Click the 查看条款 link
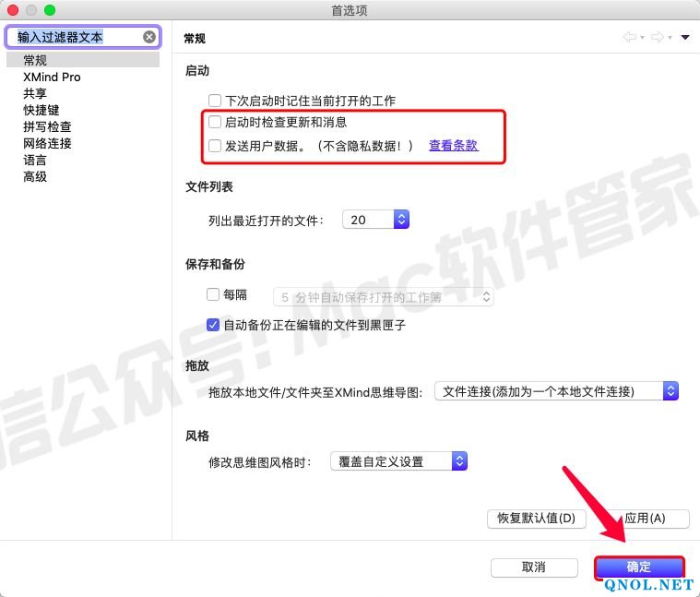700x597 pixels. 453,146
